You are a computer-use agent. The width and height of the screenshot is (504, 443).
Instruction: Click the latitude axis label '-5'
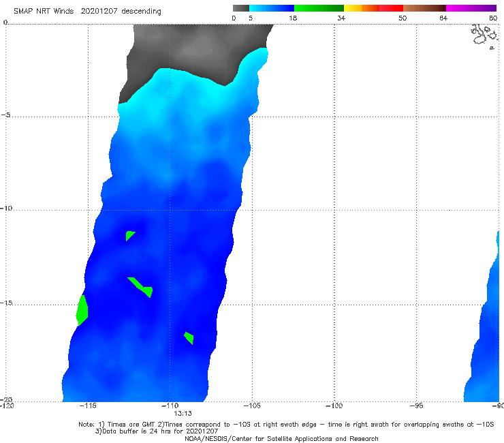6,115
